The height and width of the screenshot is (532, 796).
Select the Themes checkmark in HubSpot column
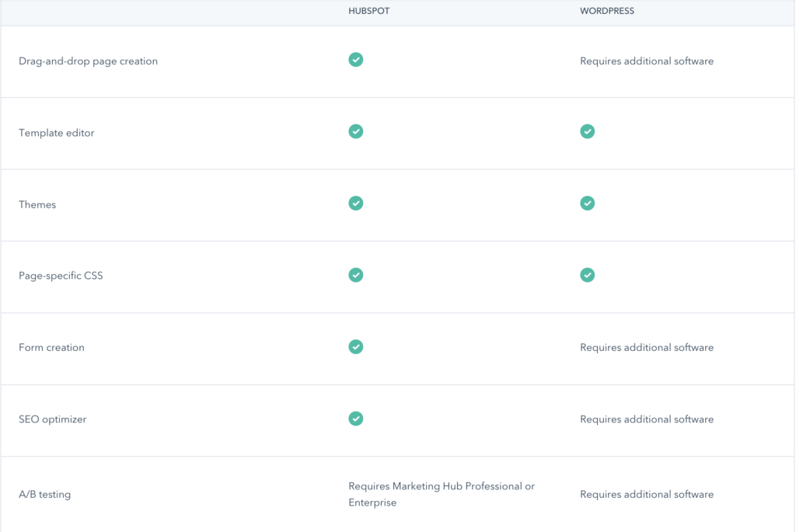(x=355, y=203)
